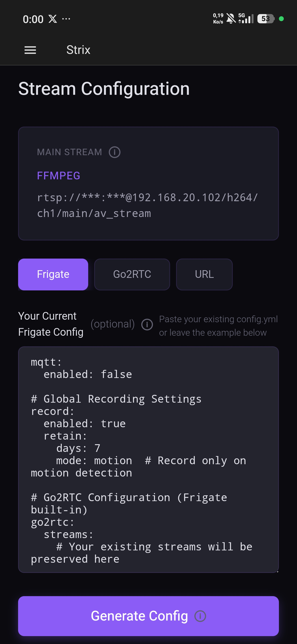Tap the Main Stream info icon
297x644 pixels.
pos(115,152)
